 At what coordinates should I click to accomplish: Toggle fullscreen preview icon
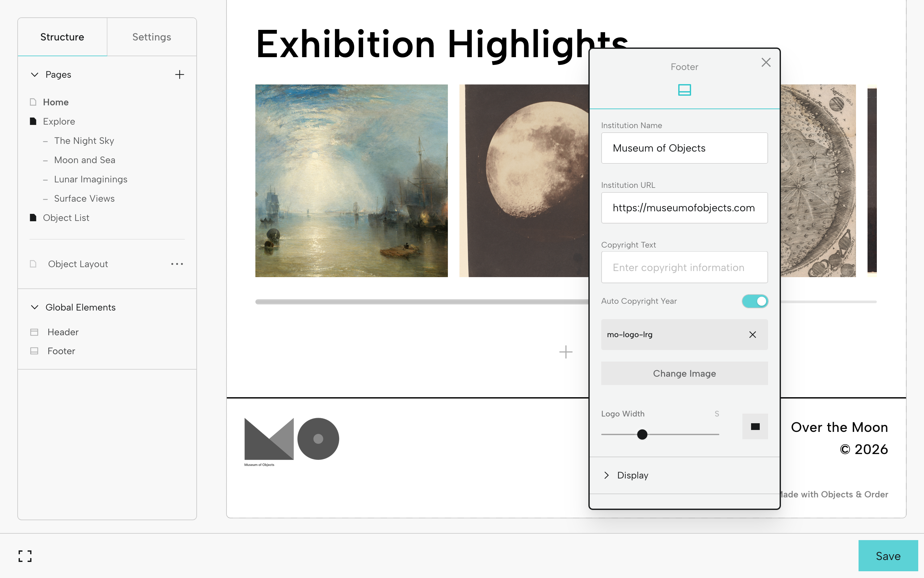(x=25, y=556)
